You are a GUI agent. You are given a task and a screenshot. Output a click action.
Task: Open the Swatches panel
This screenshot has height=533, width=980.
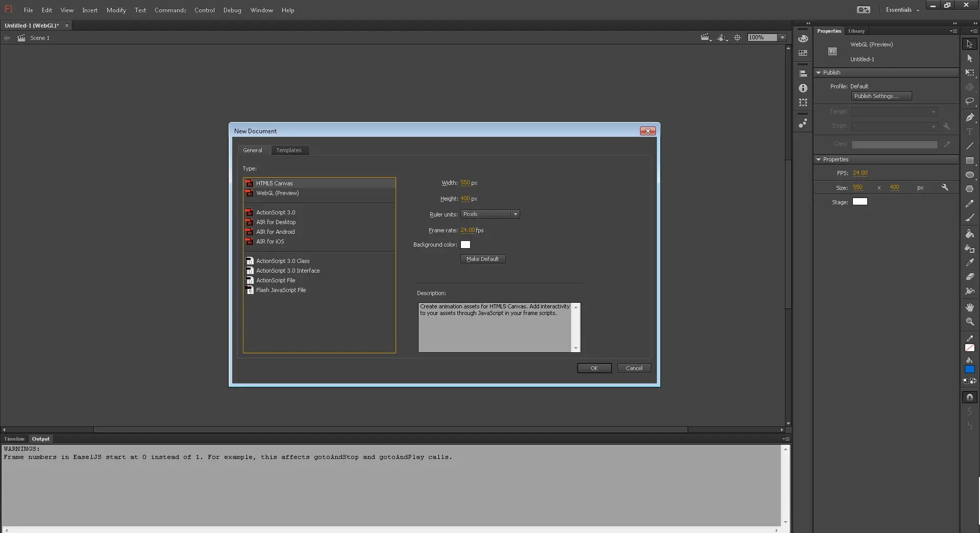click(804, 53)
